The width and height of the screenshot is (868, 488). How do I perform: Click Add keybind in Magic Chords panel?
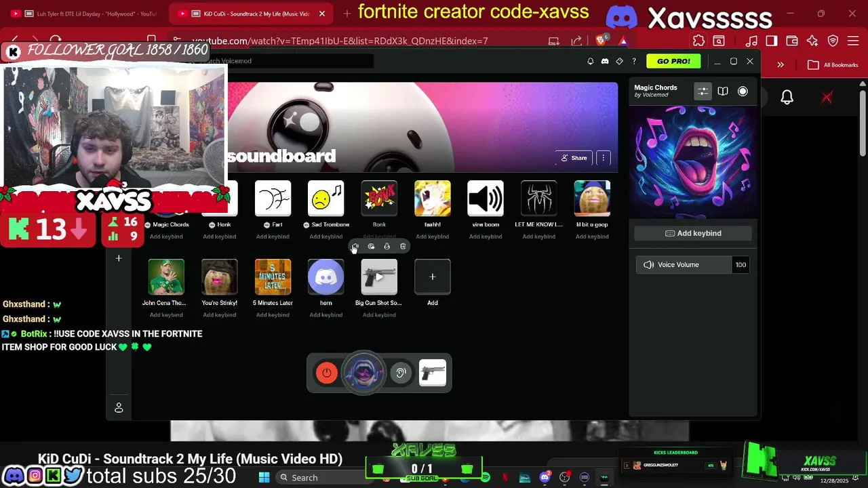coord(693,233)
